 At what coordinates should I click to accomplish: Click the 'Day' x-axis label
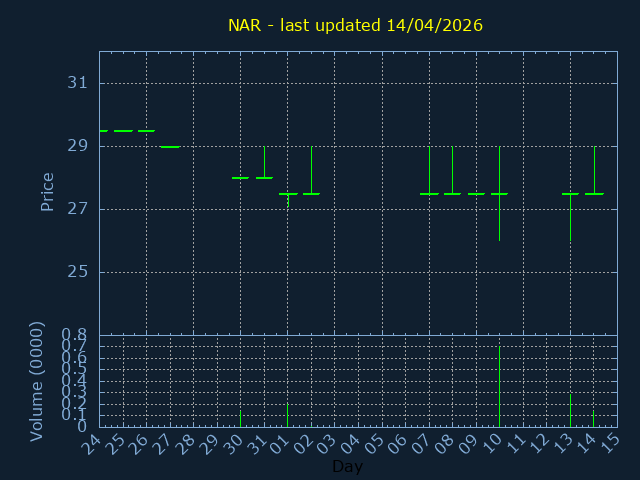(x=347, y=467)
